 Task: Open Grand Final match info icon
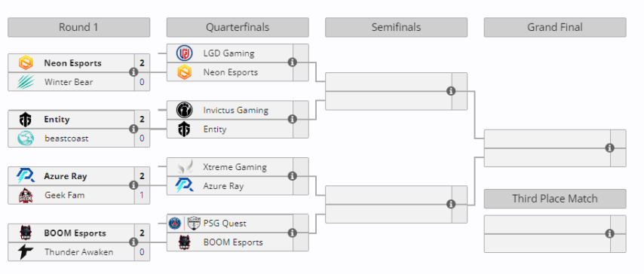(x=609, y=148)
